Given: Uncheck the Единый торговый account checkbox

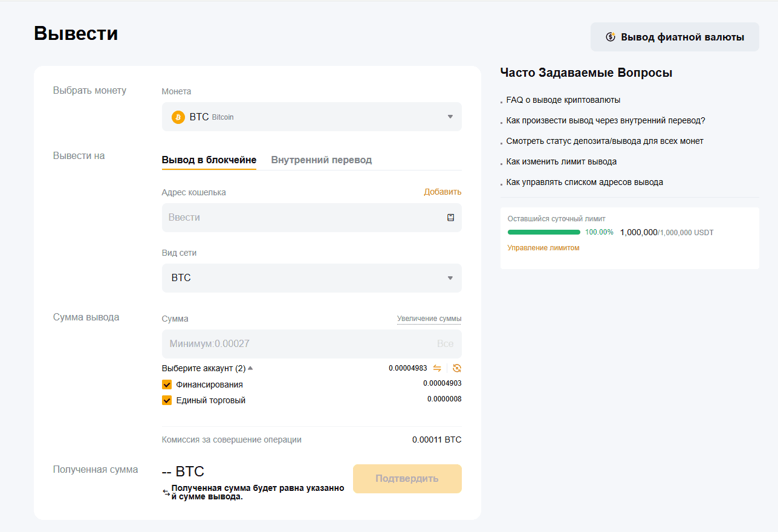Looking at the screenshot, I should (x=167, y=400).
